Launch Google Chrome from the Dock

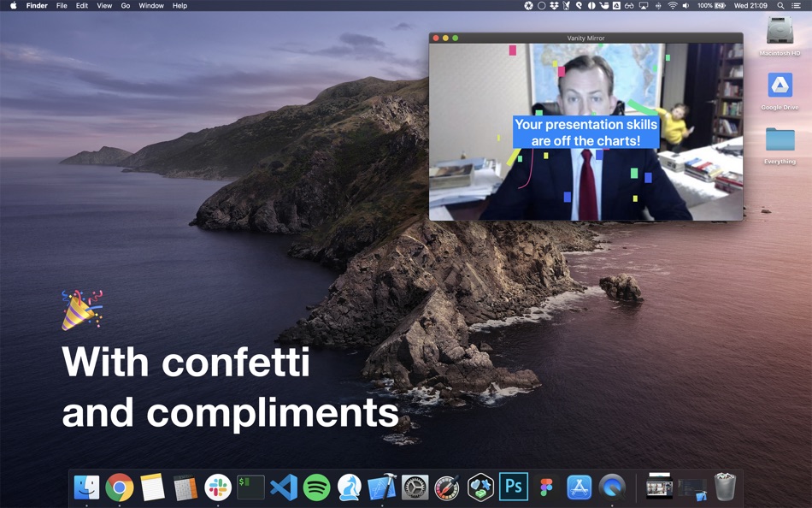pyautogui.click(x=119, y=487)
